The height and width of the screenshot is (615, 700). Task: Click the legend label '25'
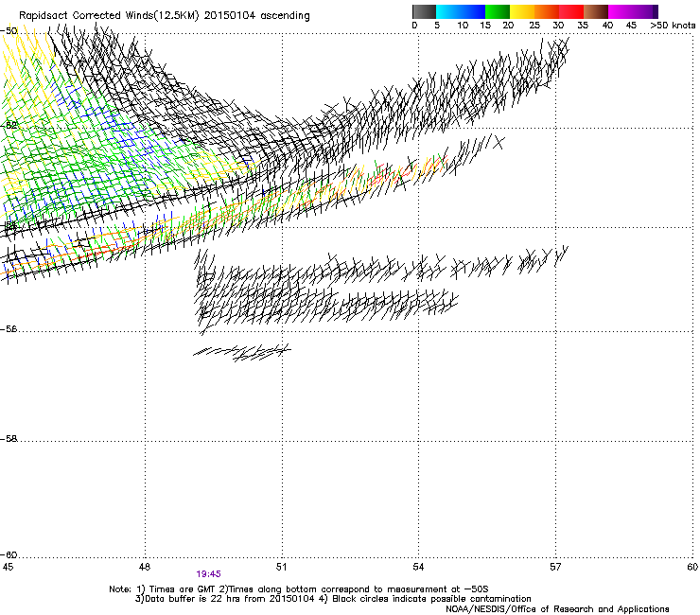point(534,26)
